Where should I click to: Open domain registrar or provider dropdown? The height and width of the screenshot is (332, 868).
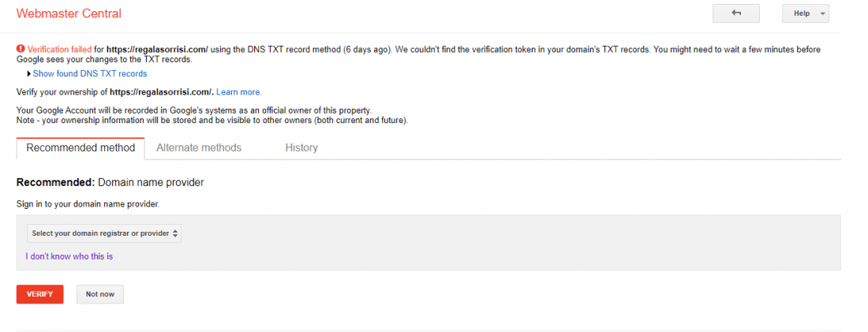tap(104, 233)
